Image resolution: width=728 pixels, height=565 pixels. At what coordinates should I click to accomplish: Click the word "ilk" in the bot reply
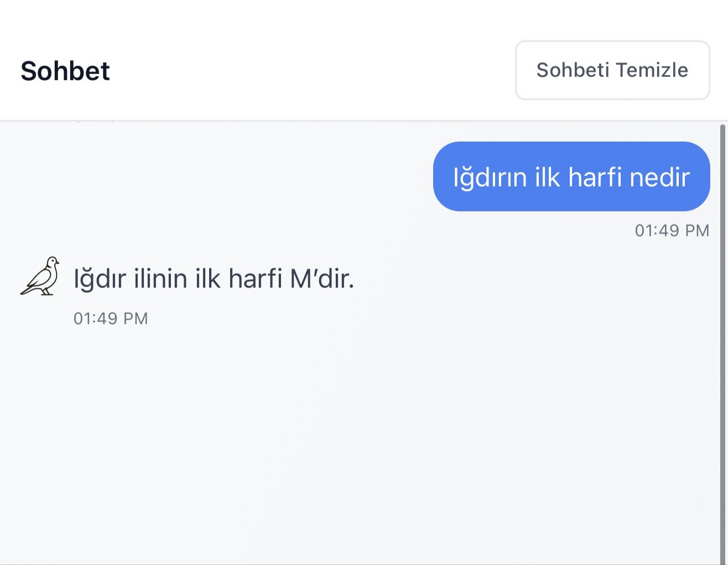click(x=207, y=278)
